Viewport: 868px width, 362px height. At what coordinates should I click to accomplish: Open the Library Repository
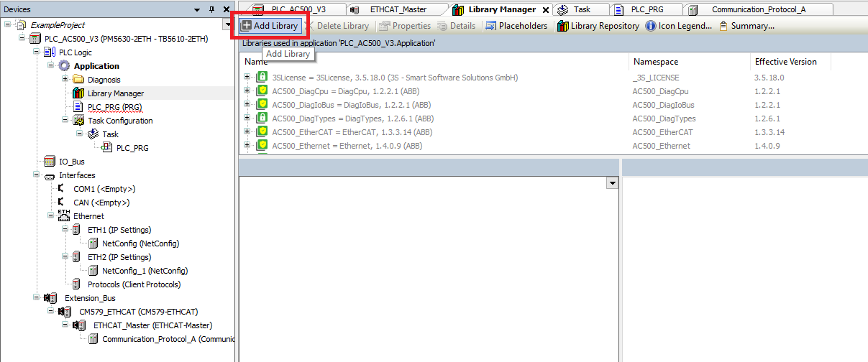598,26
